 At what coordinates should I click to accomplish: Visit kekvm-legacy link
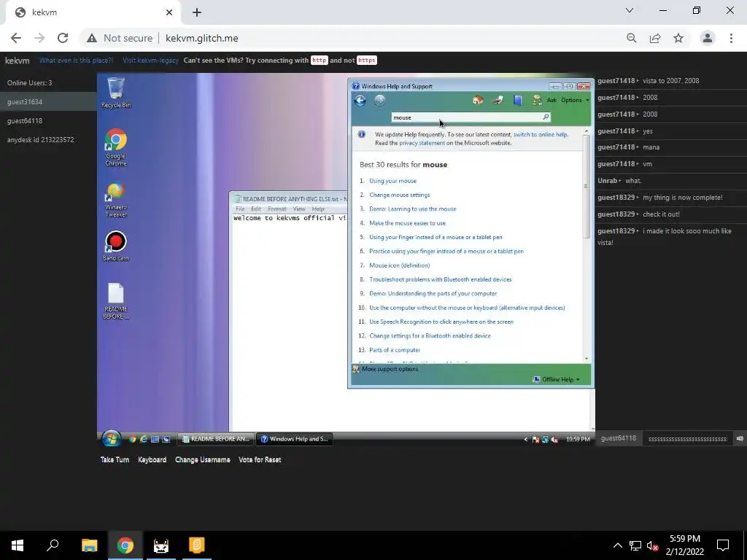[150, 61]
